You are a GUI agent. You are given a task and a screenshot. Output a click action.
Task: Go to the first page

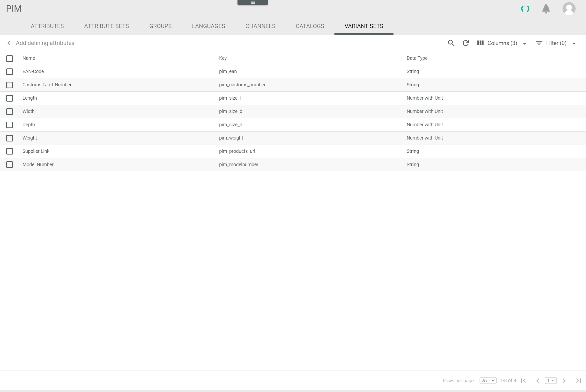(x=524, y=380)
